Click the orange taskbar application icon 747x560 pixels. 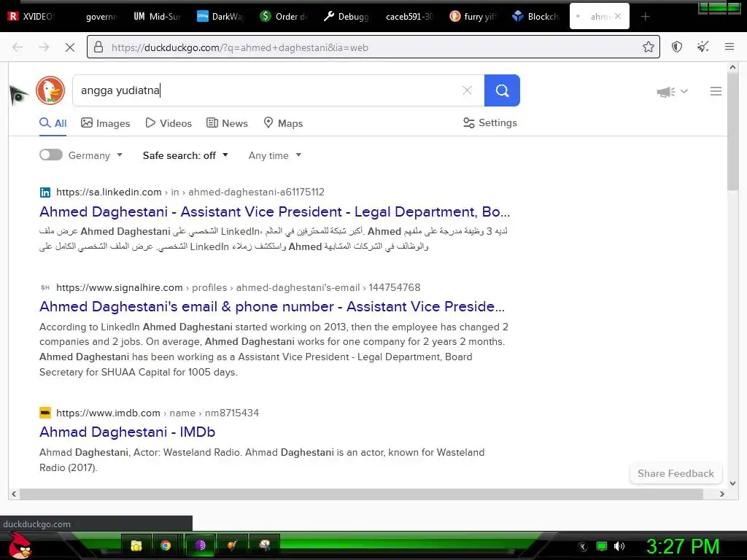(x=232, y=545)
